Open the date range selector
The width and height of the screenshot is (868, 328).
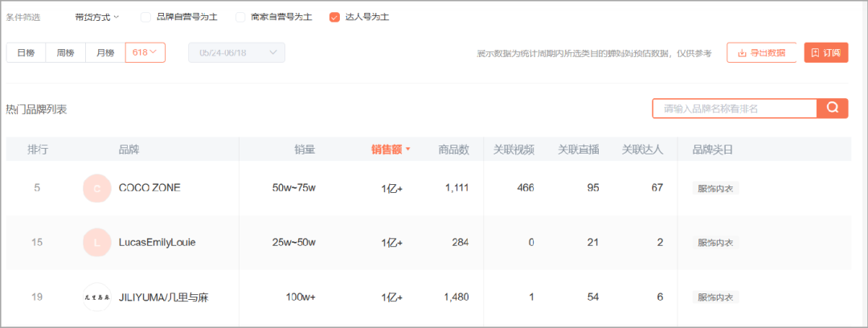[236, 52]
